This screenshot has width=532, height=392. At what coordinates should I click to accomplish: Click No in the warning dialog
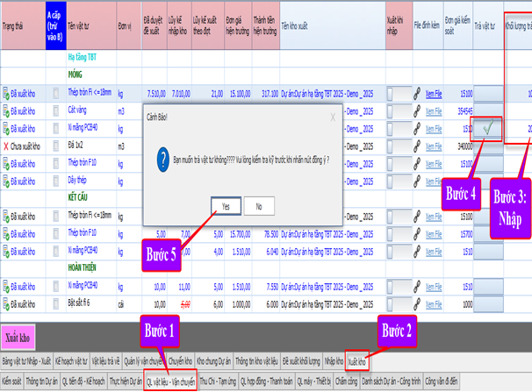258,206
